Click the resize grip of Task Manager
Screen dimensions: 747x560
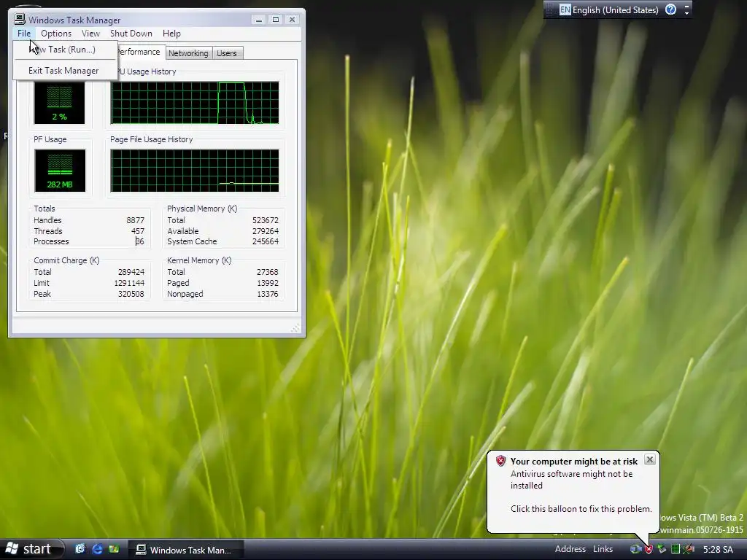point(296,328)
